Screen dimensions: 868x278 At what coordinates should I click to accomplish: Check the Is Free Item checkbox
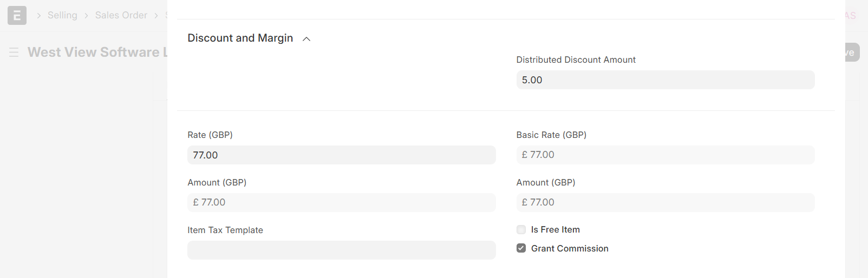[521, 230]
